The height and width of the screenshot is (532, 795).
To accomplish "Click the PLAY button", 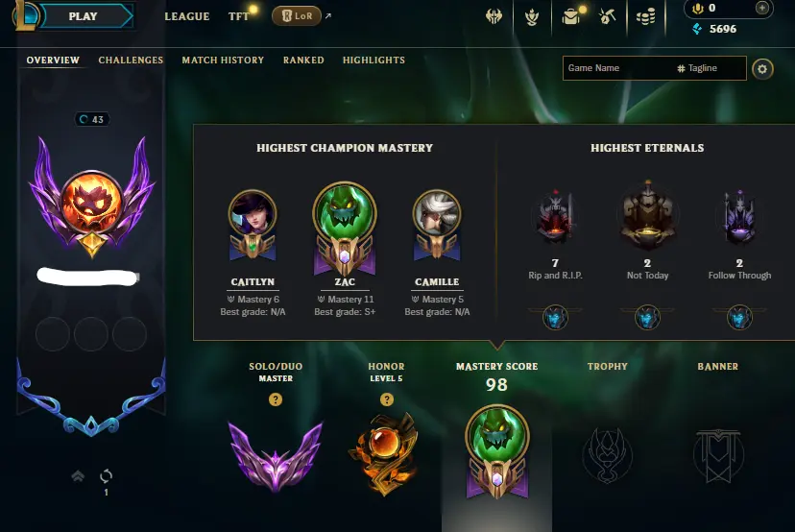I will (x=84, y=16).
